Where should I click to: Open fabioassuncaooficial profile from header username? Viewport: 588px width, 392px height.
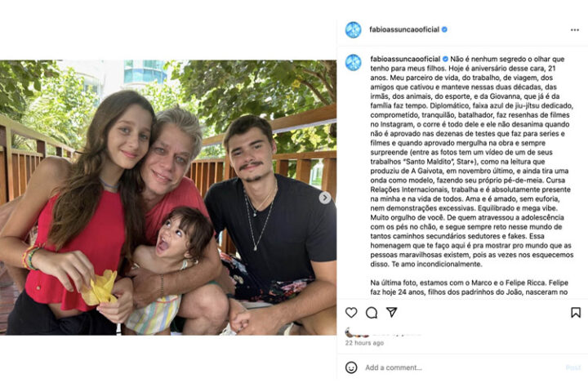pos(404,29)
